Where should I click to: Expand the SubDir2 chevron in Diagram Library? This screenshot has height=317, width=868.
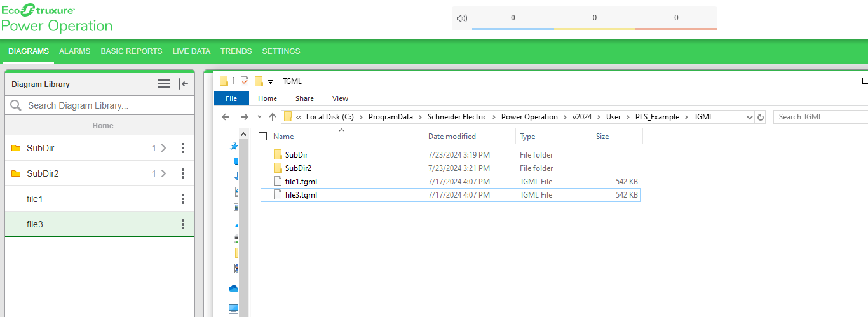[x=163, y=173]
